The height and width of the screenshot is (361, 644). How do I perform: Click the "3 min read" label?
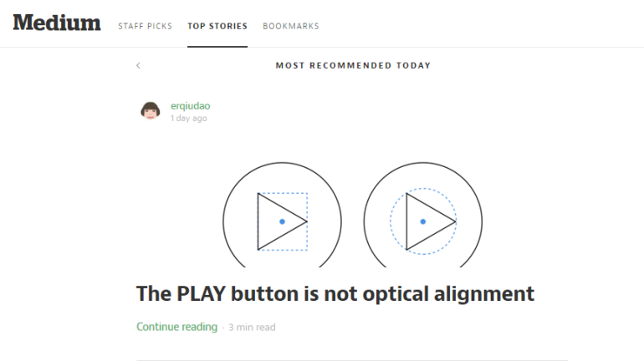252,328
